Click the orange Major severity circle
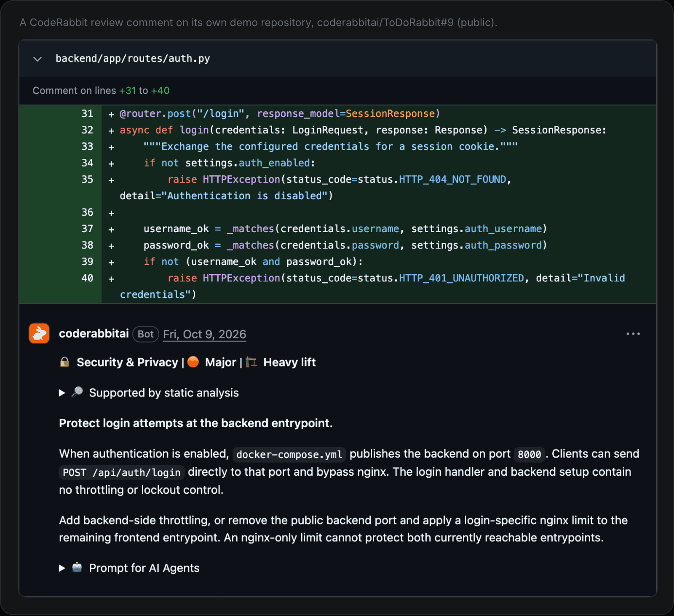The image size is (674, 616). point(193,362)
